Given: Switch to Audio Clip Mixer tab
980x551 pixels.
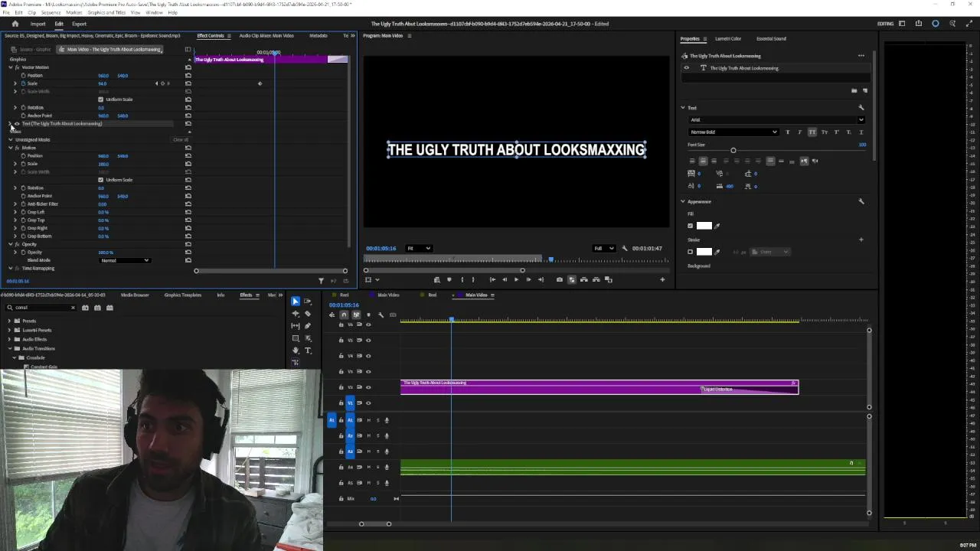Looking at the screenshot, I should tap(266, 36).
